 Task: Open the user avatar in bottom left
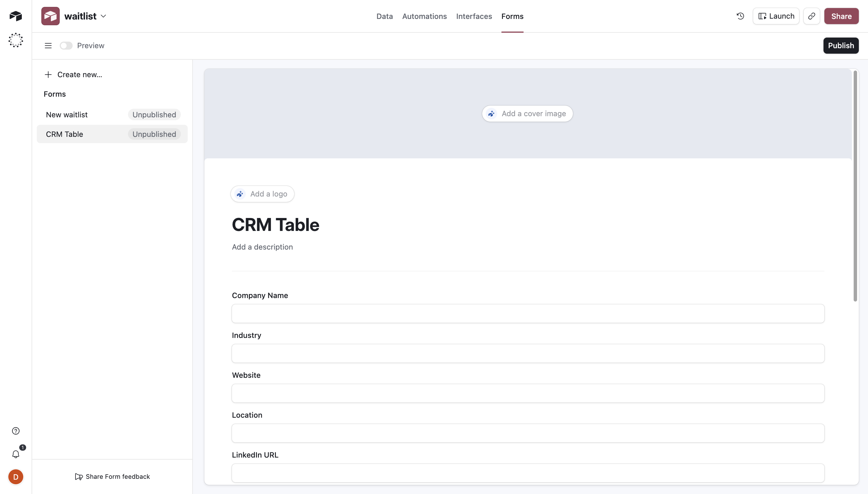15,476
